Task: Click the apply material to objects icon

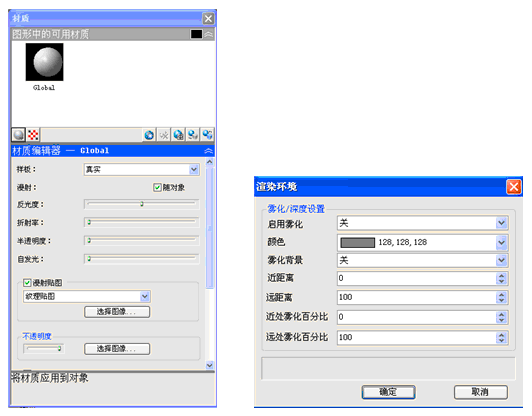Action: click(x=193, y=135)
